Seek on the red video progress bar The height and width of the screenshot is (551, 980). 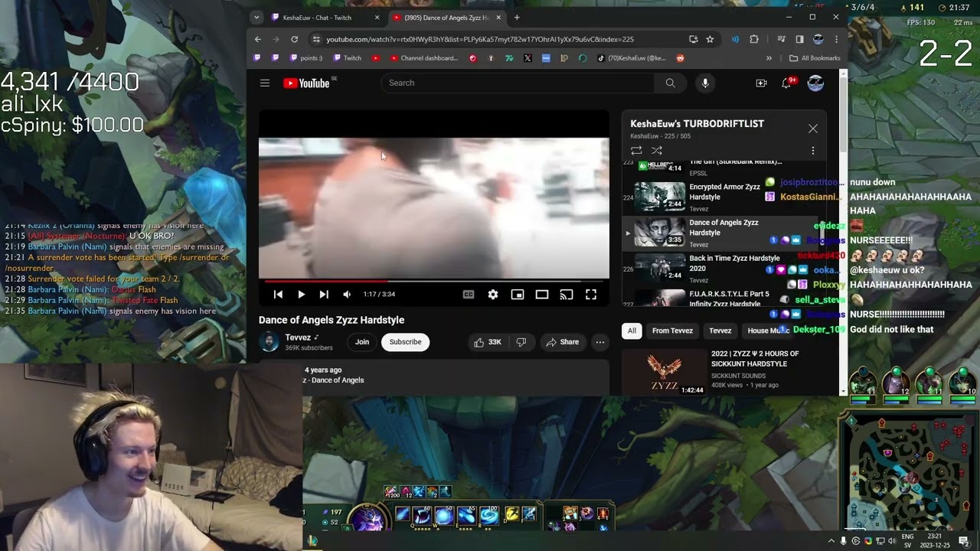pyautogui.click(x=434, y=281)
